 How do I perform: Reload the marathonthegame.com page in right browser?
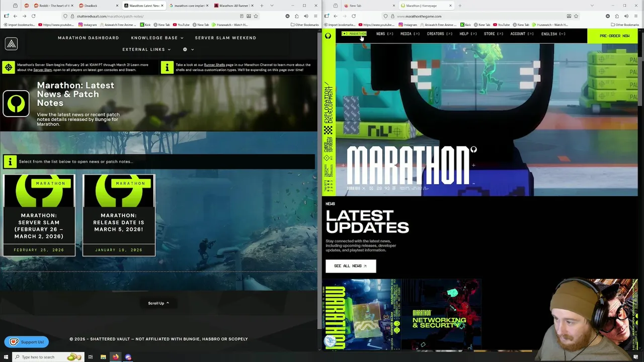point(354,16)
